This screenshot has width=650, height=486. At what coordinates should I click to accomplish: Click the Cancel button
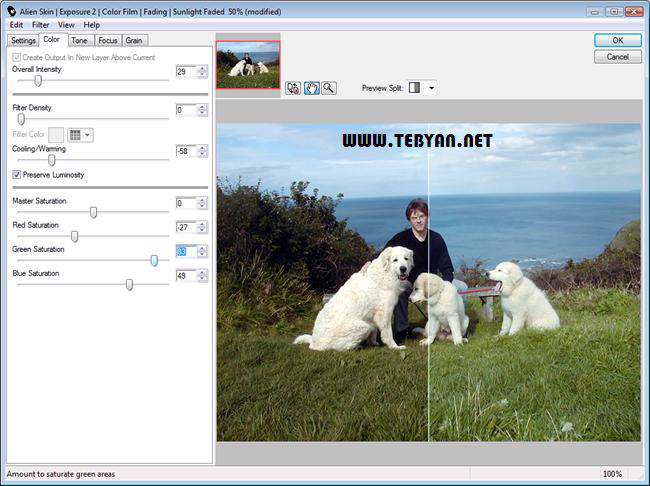(x=617, y=57)
